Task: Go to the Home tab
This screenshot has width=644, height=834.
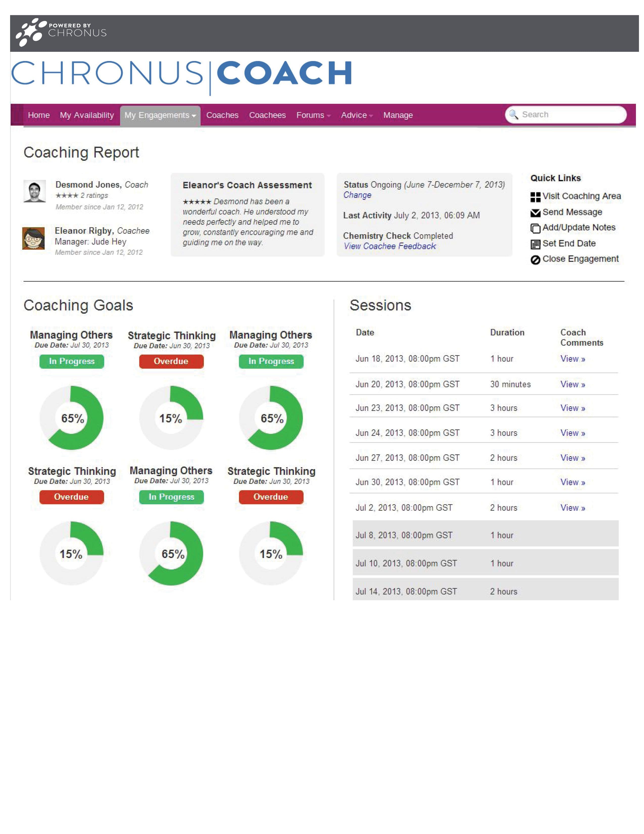Action: click(39, 115)
